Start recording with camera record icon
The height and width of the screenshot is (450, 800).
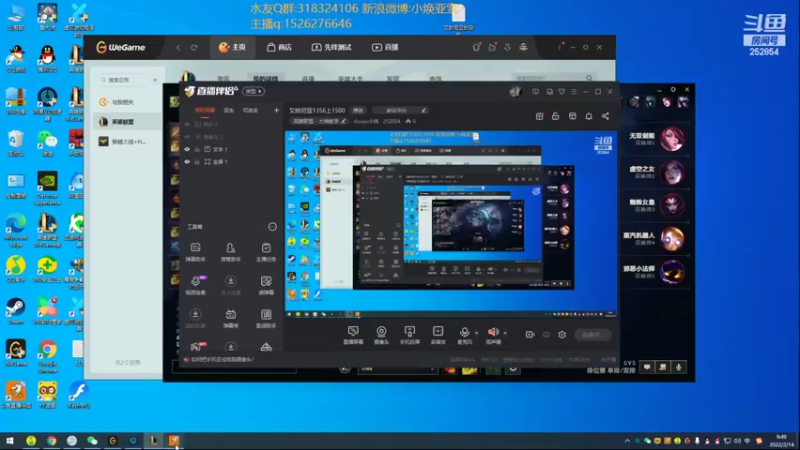click(530, 335)
